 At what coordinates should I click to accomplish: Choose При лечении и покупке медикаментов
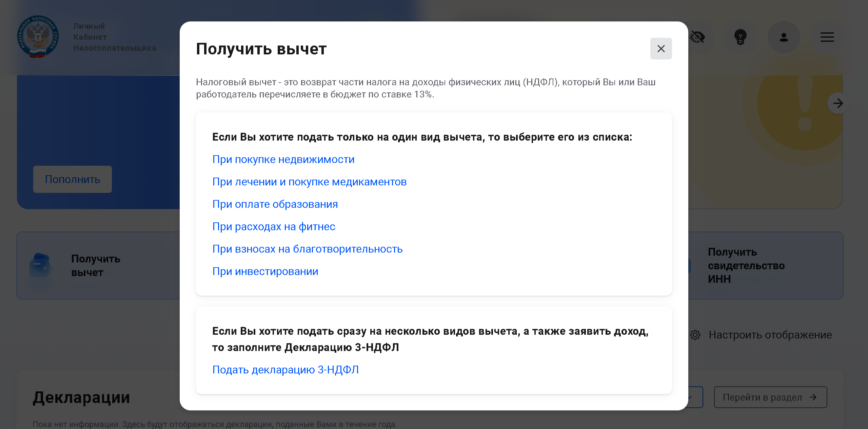pyautogui.click(x=309, y=182)
